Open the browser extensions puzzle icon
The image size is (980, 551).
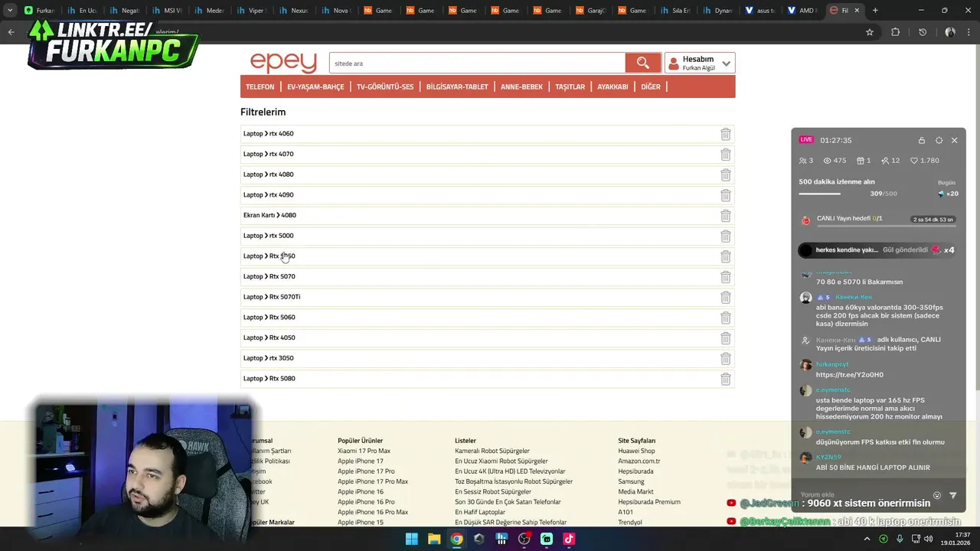tap(895, 32)
